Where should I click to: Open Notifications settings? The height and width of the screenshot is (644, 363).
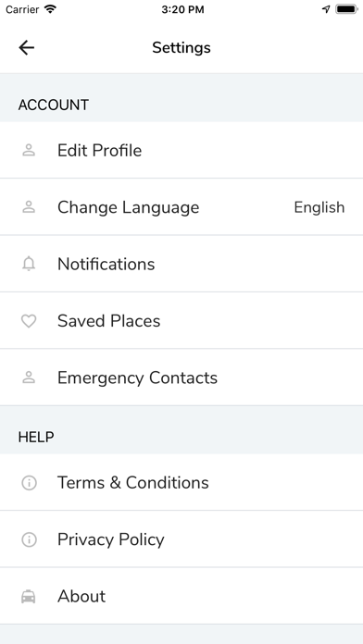[181, 264]
